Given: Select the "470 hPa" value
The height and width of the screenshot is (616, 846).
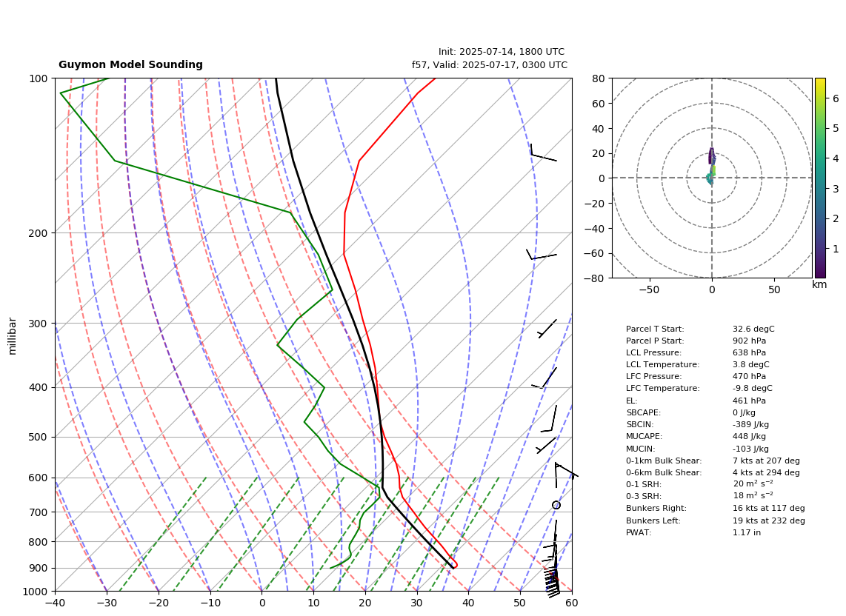Looking at the screenshot, I should [x=749, y=377].
